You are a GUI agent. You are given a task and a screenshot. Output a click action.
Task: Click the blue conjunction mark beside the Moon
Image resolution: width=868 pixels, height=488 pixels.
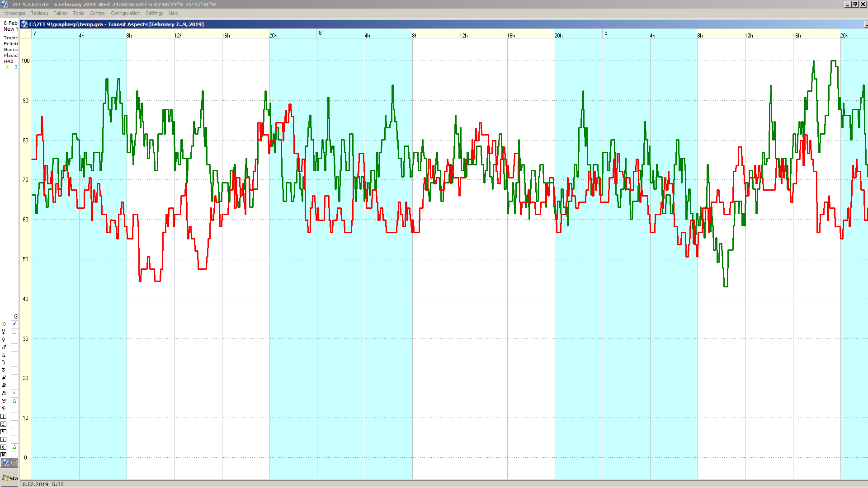coord(14,324)
